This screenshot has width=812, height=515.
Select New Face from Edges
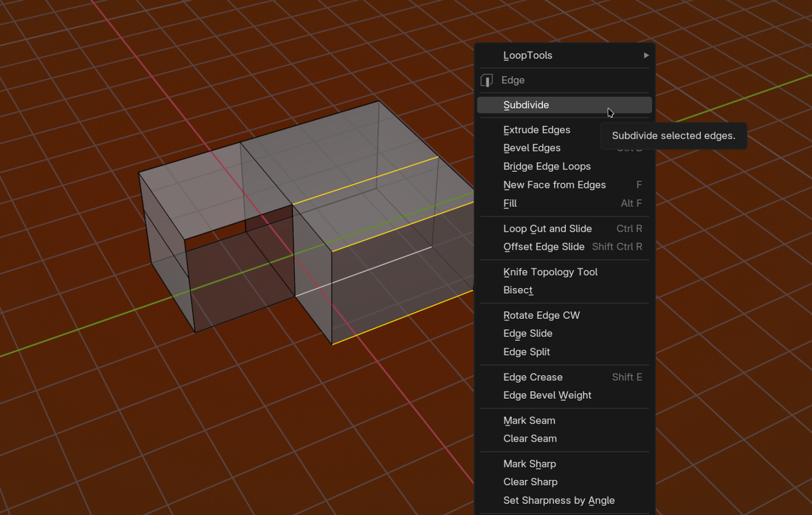[x=565, y=185]
